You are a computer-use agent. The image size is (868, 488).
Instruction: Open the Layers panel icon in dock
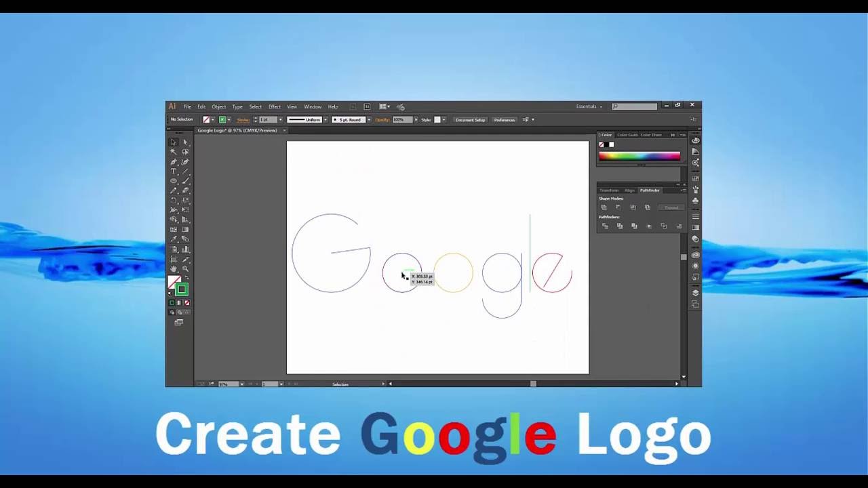[x=696, y=293]
